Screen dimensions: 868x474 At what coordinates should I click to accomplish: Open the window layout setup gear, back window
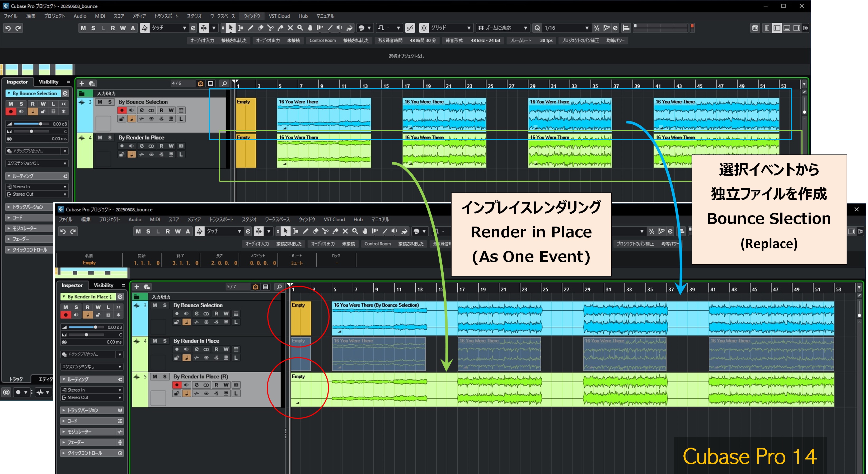pos(805,28)
